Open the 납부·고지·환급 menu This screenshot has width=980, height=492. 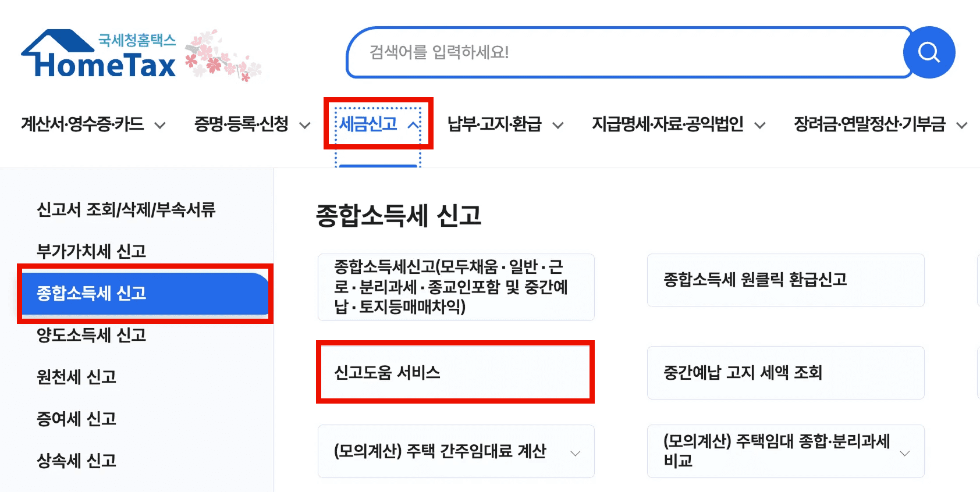tap(495, 124)
